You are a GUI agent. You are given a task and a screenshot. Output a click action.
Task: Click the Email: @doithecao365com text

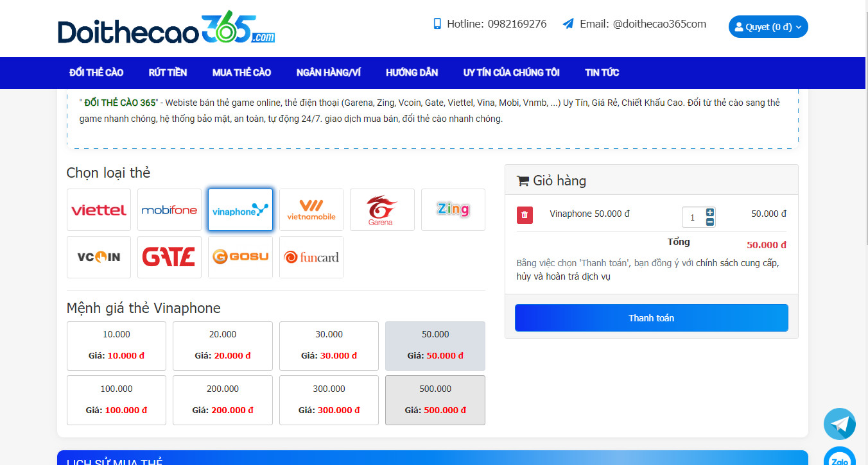click(643, 24)
